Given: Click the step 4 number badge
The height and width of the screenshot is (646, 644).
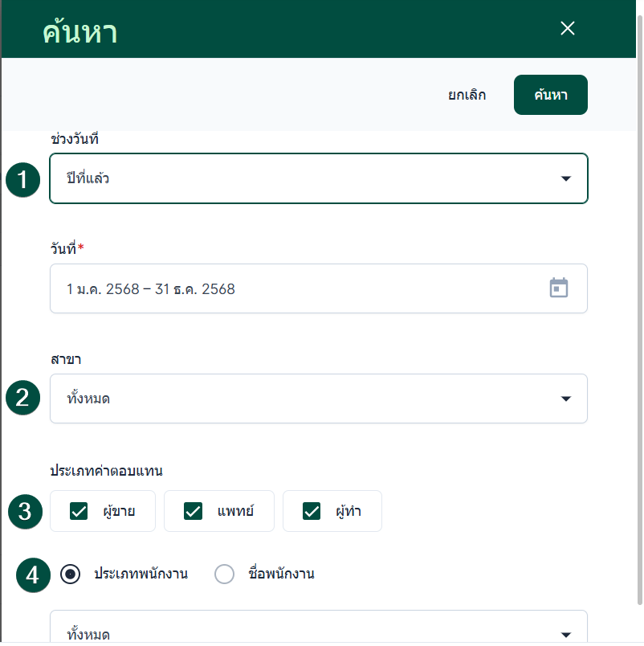Looking at the screenshot, I should pyautogui.click(x=32, y=574).
